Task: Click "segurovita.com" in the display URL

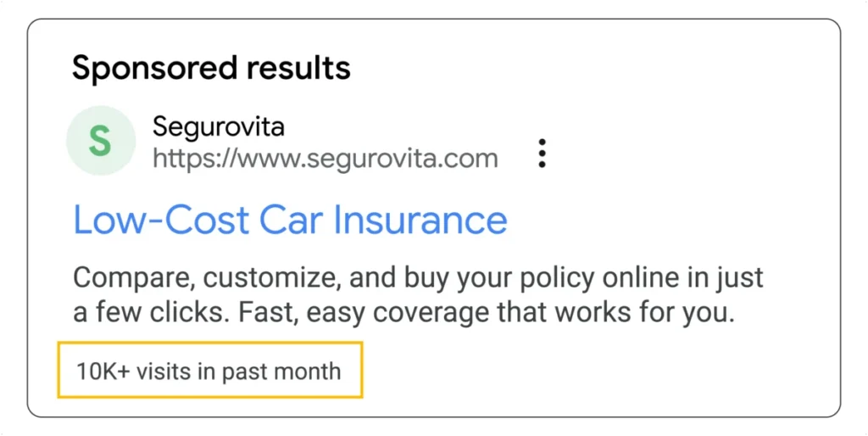Action: 402,159
